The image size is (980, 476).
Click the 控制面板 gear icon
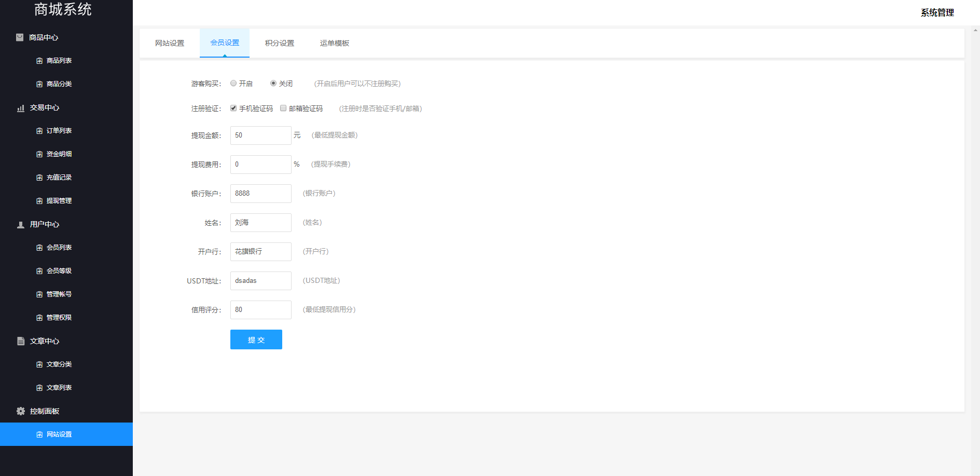pyautogui.click(x=21, y=411)
